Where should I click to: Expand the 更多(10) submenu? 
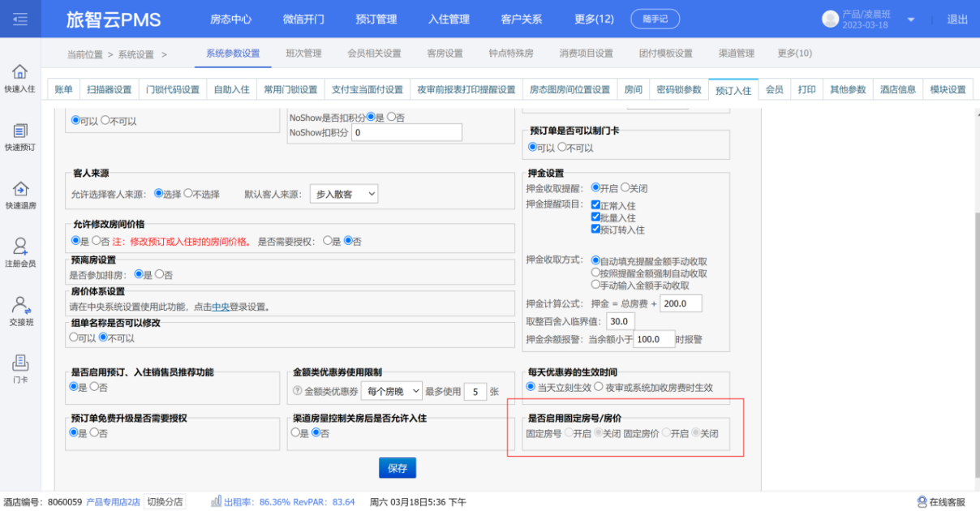click(794, 54)
